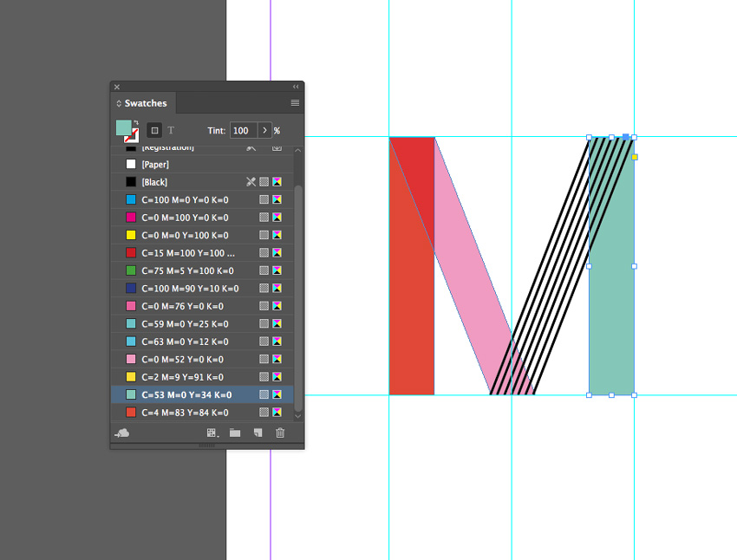Click process icon on C=63 M=0 Y=12 row
The height and width of the screenshot is (560, 737).
[264, 342]
